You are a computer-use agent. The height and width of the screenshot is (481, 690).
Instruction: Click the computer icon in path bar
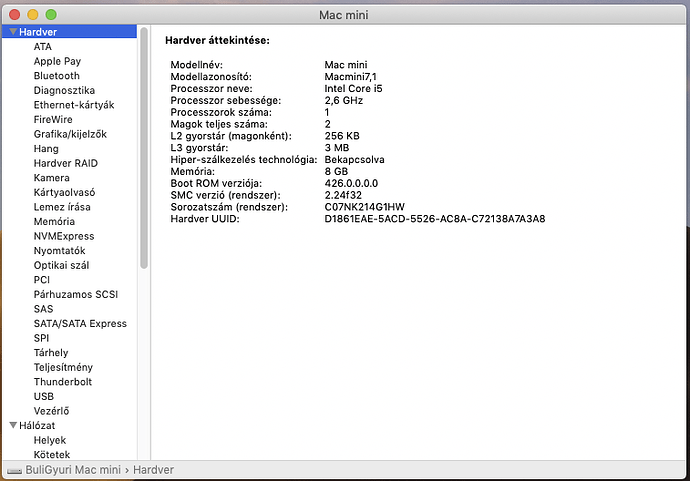(15, 469)
